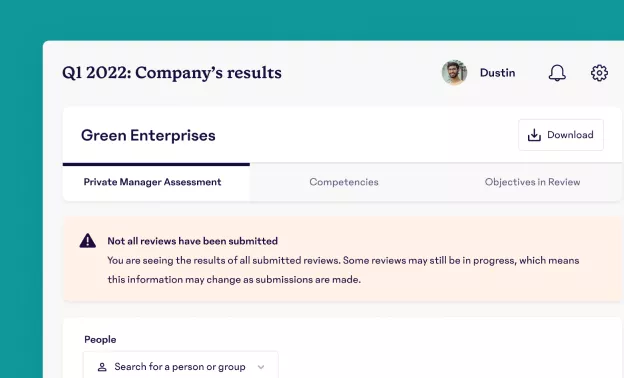Click the person icon in the search field
The height and width of the screenshot is (378, 624).
tap(102, 367)
